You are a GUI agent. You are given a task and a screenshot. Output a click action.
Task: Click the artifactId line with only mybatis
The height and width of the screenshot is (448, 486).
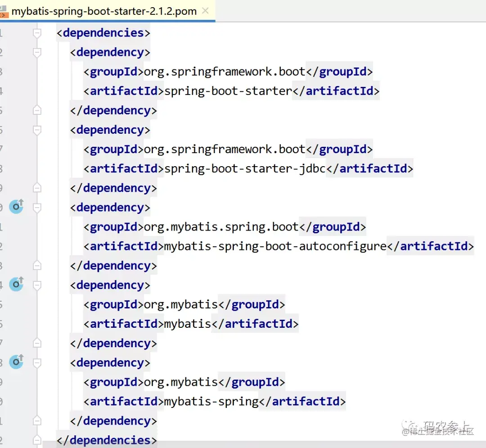[191, 324]
